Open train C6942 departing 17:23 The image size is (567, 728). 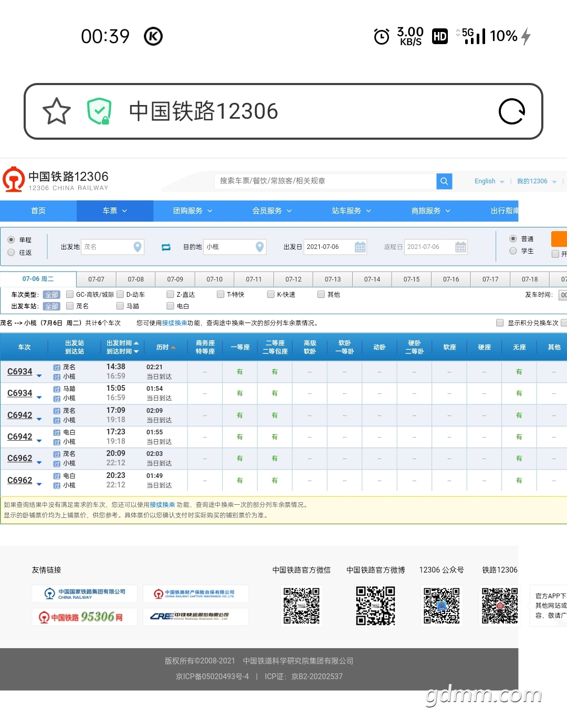20,436
